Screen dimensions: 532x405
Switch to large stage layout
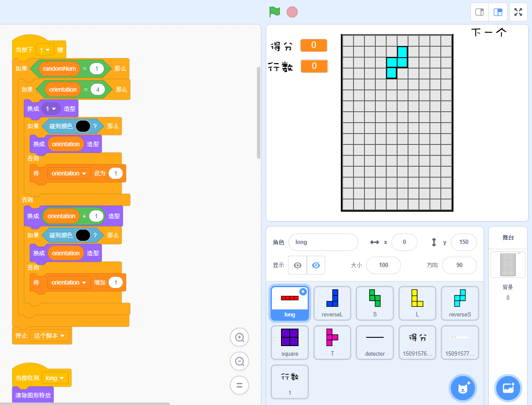point(498,12)
